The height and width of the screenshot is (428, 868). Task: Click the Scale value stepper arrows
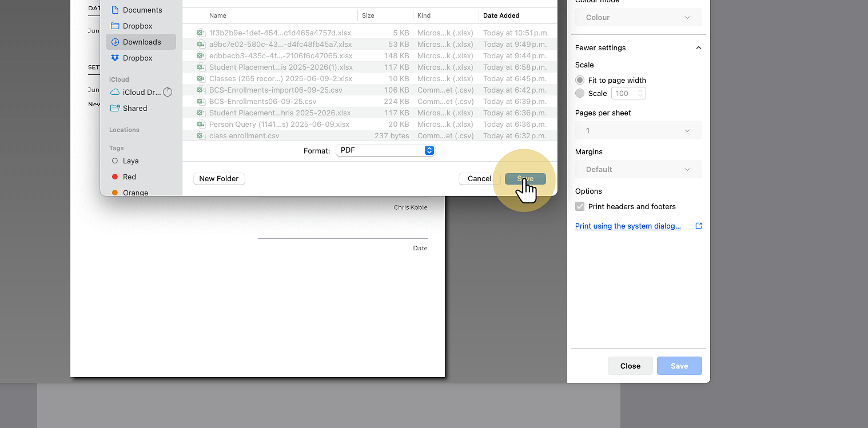tap(640, 93)
